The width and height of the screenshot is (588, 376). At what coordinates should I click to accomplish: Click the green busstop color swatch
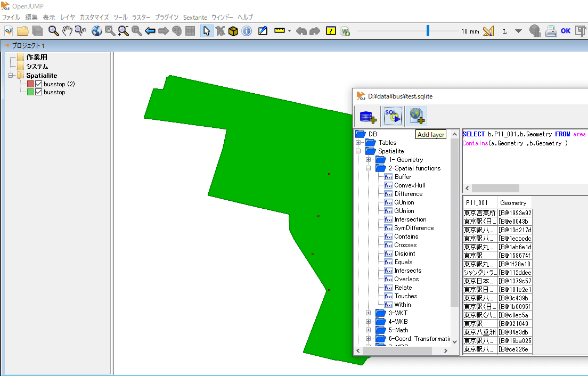click(x=31, y=92)
